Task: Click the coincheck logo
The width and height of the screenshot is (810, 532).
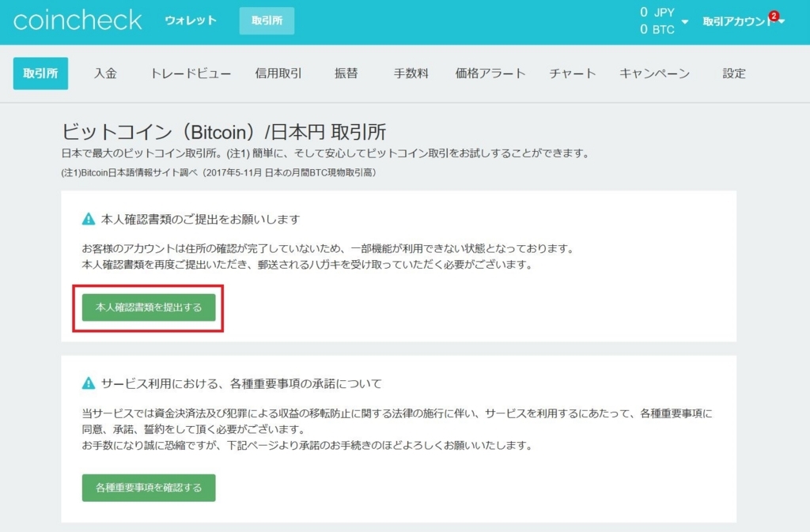Action: (x=78, y=21)
